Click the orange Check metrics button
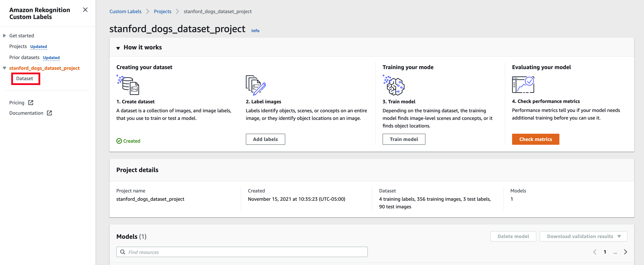 (536, 139)
